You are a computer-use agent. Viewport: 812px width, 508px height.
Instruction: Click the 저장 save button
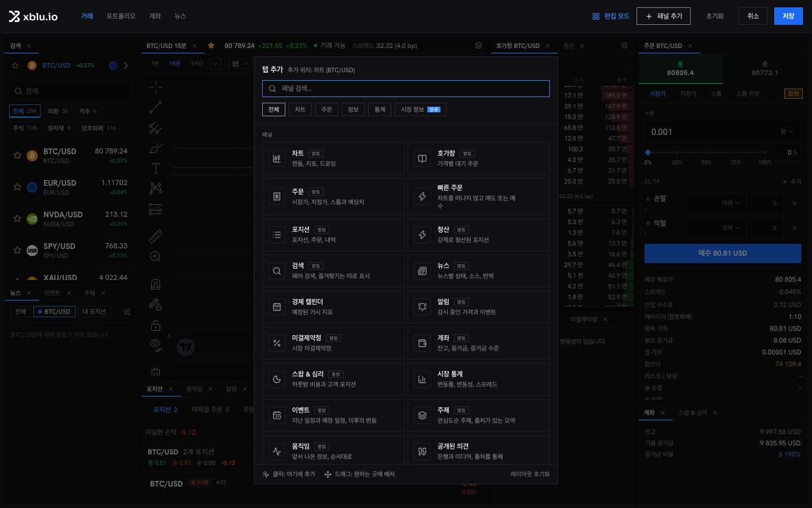788,16
